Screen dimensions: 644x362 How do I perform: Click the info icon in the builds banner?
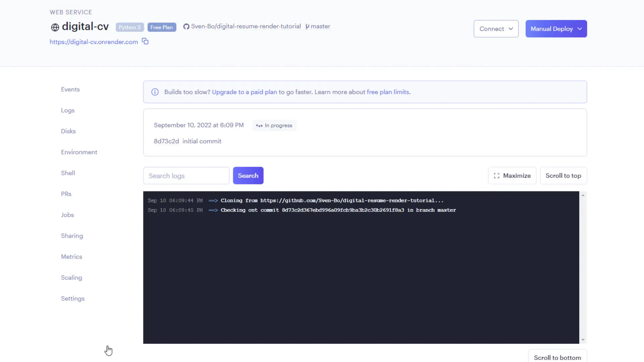[x=155, y=92]
